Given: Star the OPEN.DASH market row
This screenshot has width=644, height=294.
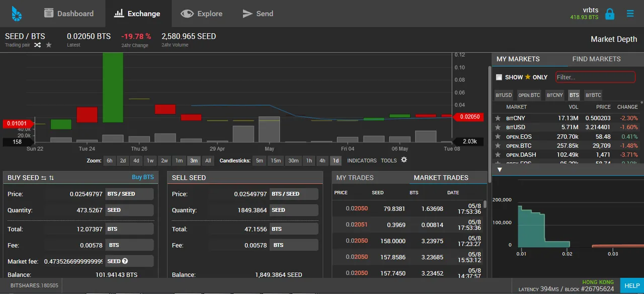Looking at the screenshot, I should tap(498, 155).
